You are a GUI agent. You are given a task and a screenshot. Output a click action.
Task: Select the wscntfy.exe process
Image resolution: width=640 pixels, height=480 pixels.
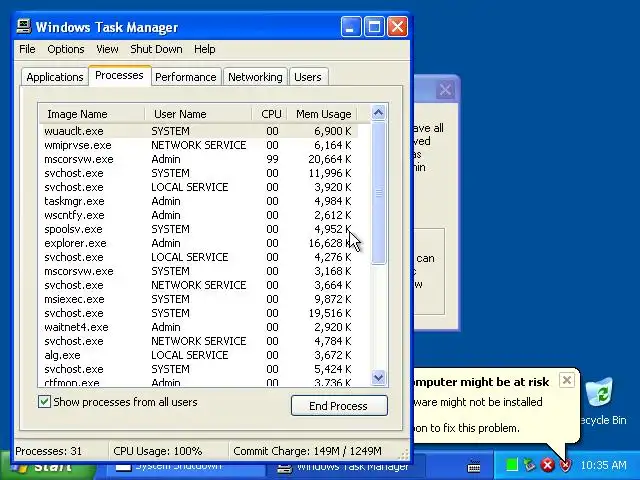(x=199, y=215)
